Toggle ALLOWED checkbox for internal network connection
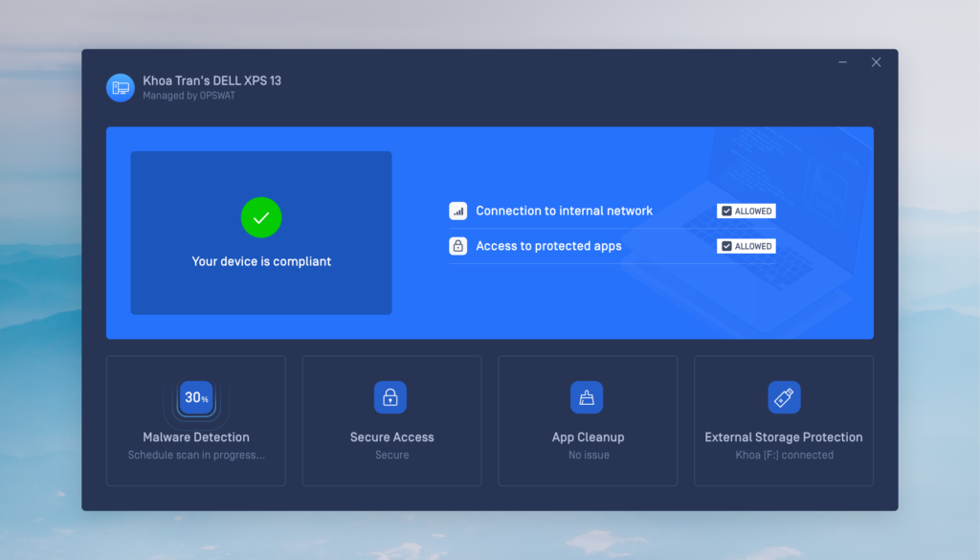The width and height of the screenshot is (980, 560). point(726,211)
